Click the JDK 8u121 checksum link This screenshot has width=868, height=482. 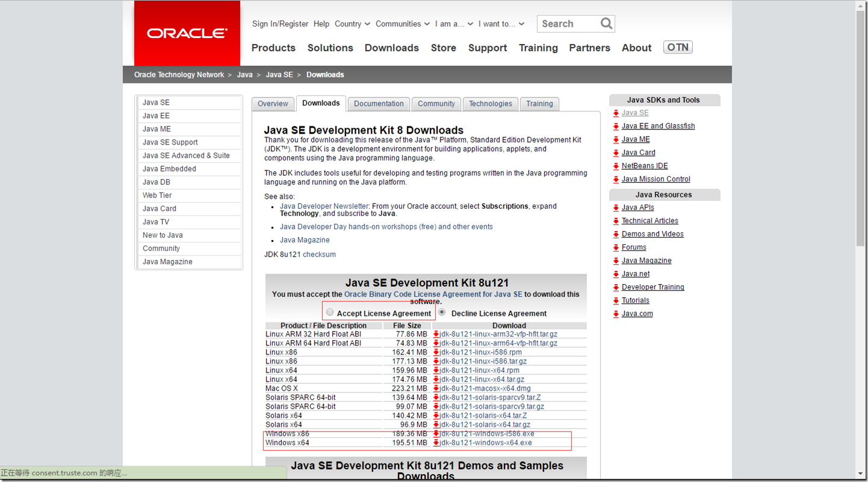tap(319, 255)
